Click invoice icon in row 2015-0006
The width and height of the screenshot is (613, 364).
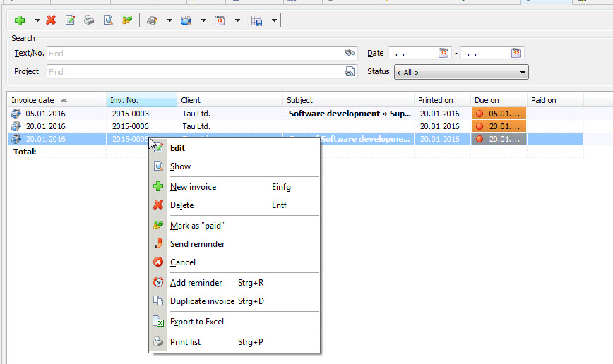coord(16,126)
